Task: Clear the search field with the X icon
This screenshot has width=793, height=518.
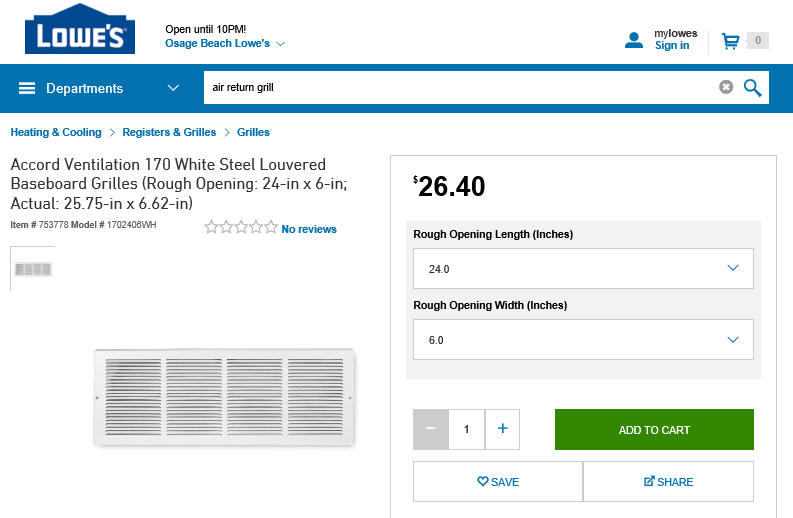Action: [726, 87]
